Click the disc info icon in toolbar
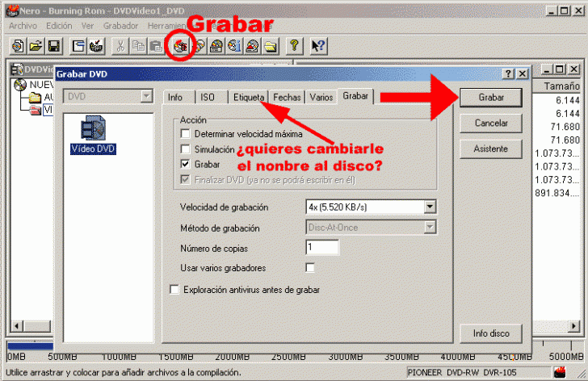The width and height of the screenshot is (588, 381). point(234,46)
